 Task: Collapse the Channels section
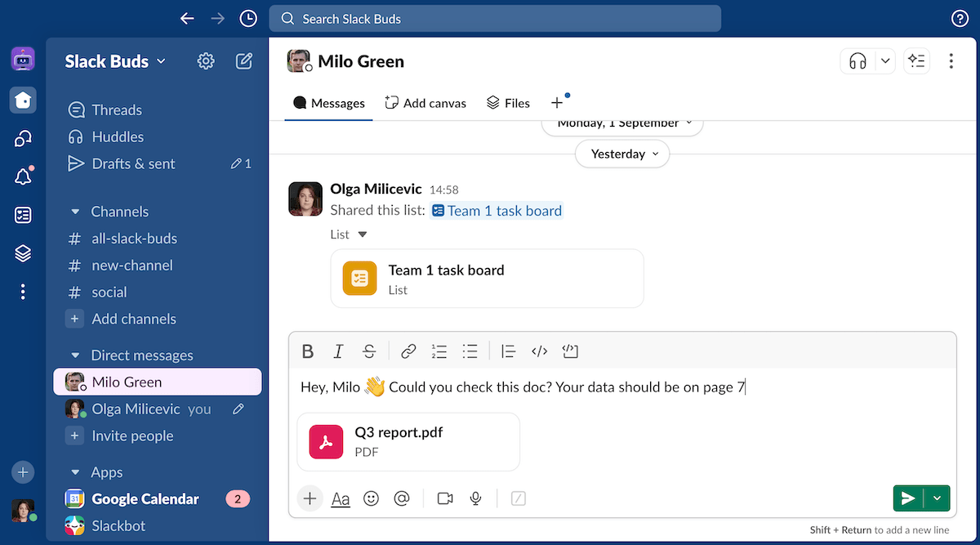pos(75,212)
